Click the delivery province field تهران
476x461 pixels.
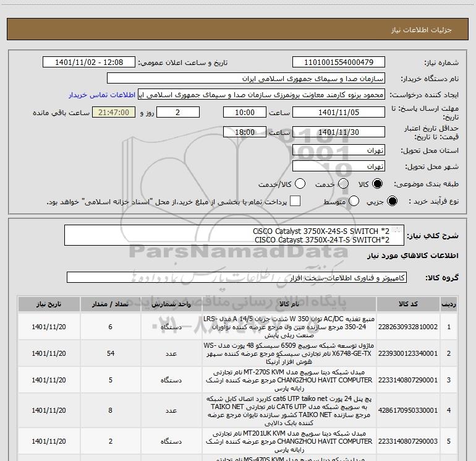pos(339,150)
